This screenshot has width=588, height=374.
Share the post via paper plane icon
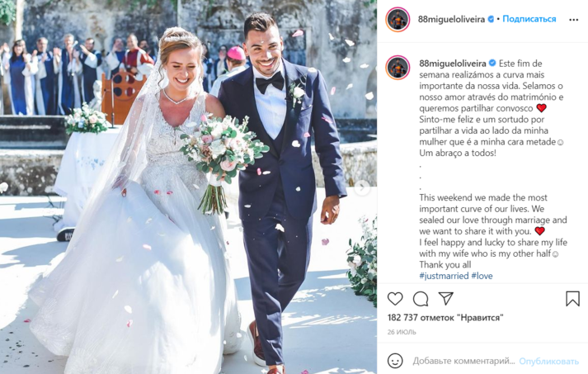[x=446, y=299]
